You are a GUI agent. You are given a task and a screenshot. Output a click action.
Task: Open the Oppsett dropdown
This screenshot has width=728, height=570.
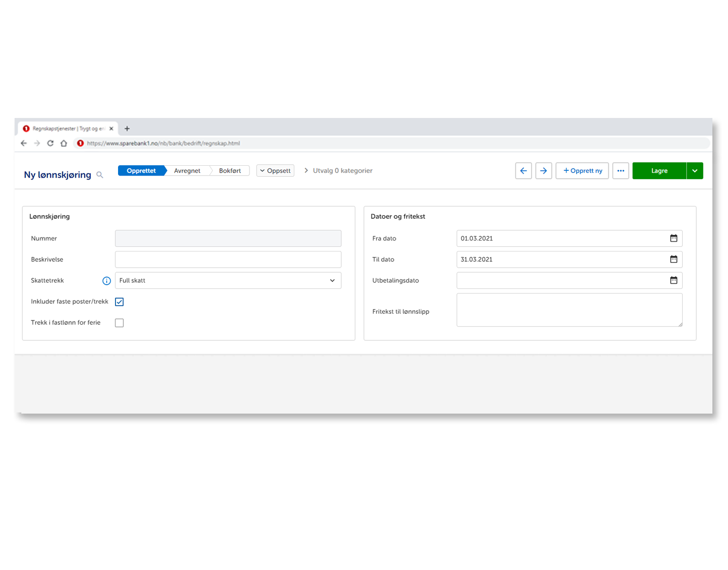click(x=276, y=171)
